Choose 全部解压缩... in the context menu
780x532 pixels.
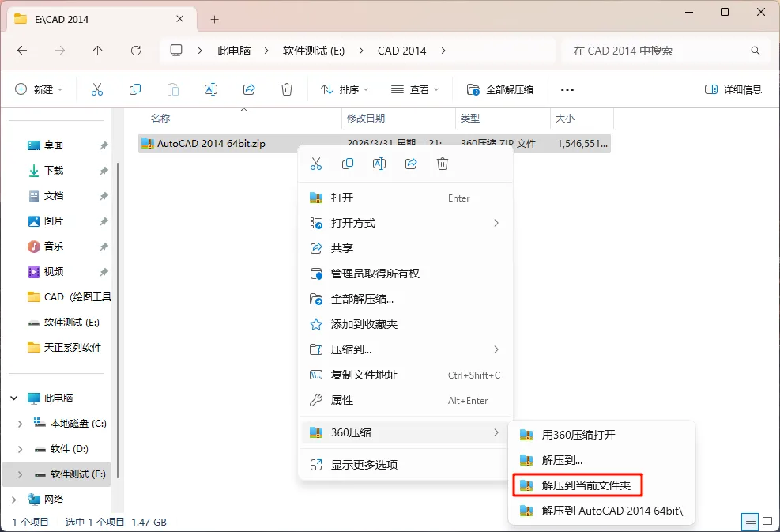tap(405, 299)
